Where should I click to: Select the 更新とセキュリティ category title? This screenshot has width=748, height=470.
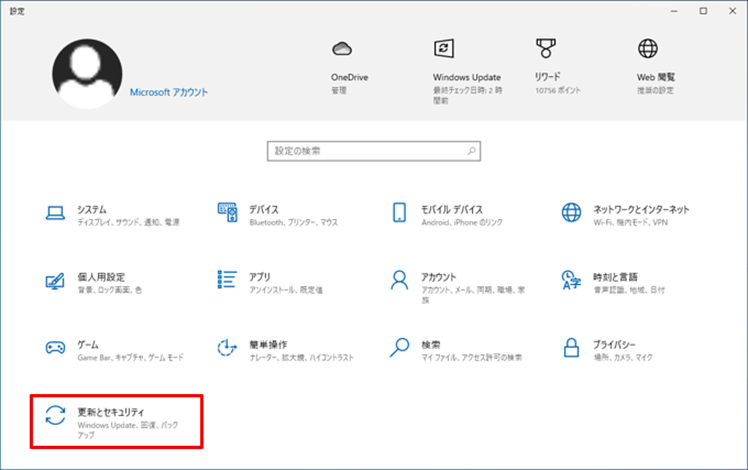click(x=111, y=412)
